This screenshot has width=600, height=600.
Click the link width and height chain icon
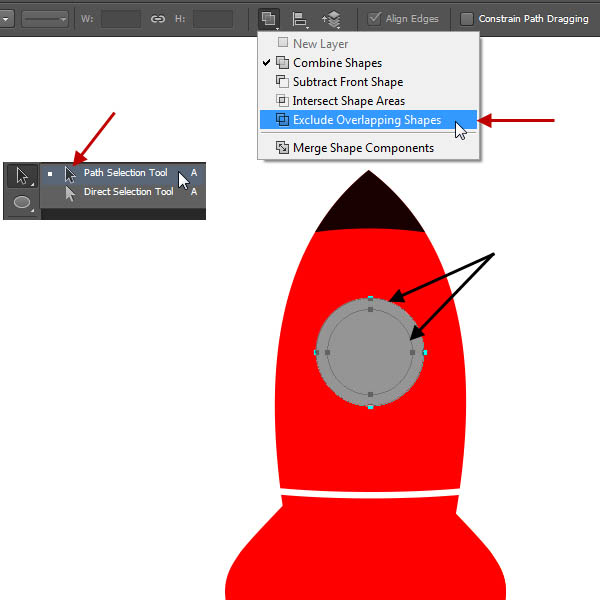(158, 19)
